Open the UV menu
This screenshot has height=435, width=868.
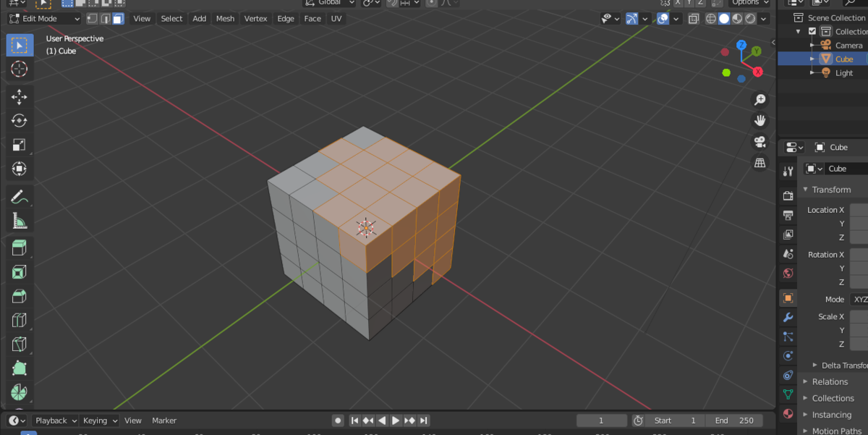[x=336, y=19]
